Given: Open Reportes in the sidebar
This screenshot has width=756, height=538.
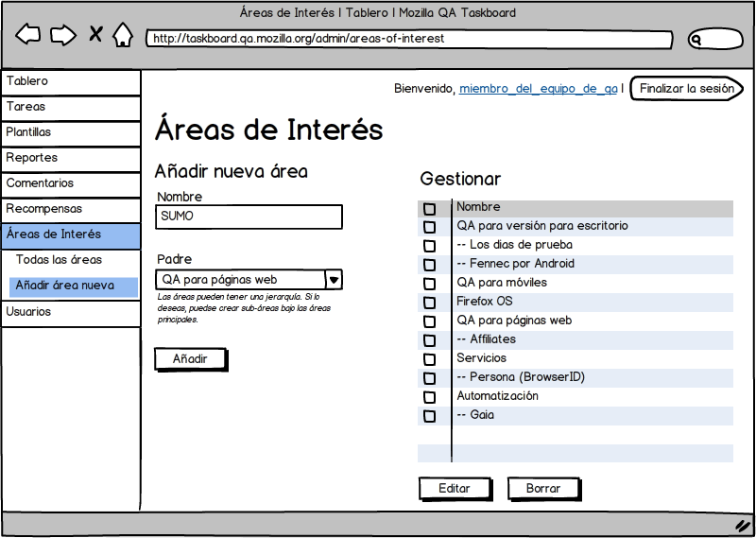Looking at the screenshot, I should (71, 159).
